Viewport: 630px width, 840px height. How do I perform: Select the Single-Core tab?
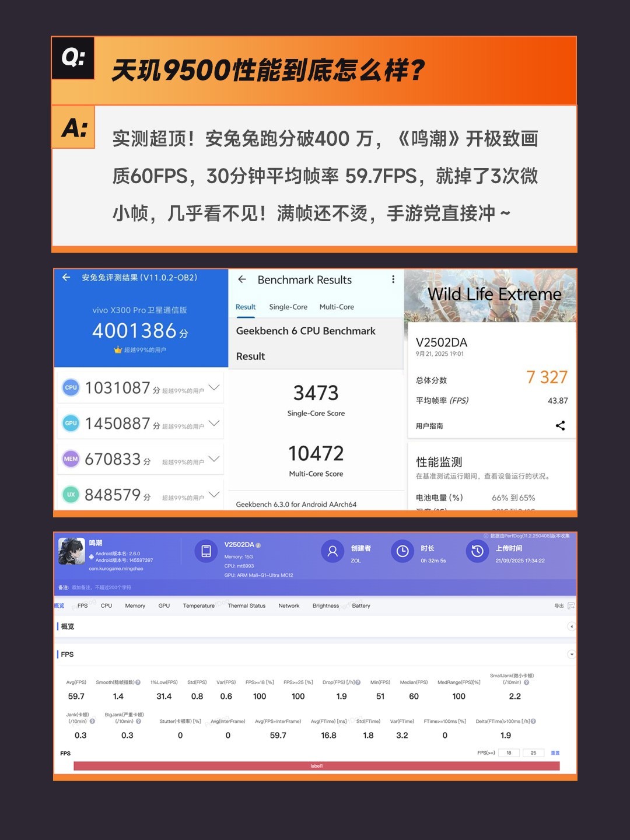pos(288,307)
